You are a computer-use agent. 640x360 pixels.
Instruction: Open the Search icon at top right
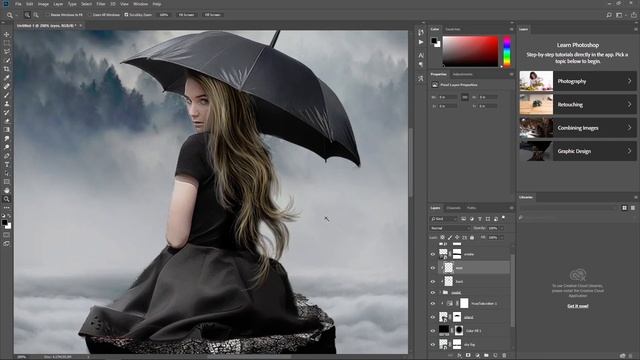609,15
